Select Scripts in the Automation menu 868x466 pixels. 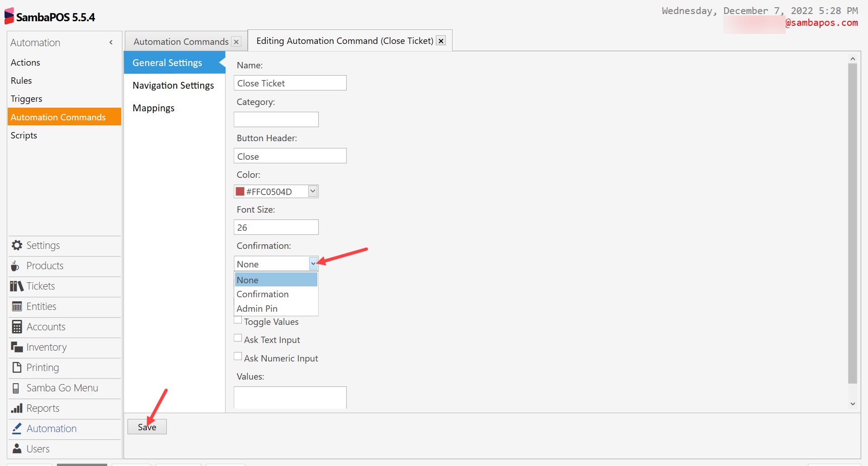[24, 135]
